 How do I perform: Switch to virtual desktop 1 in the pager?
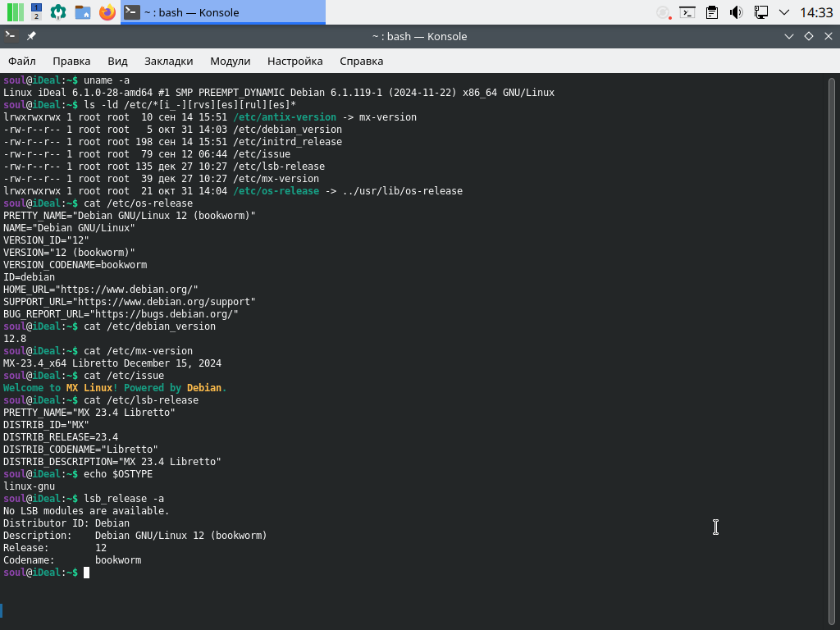[36, 7]
